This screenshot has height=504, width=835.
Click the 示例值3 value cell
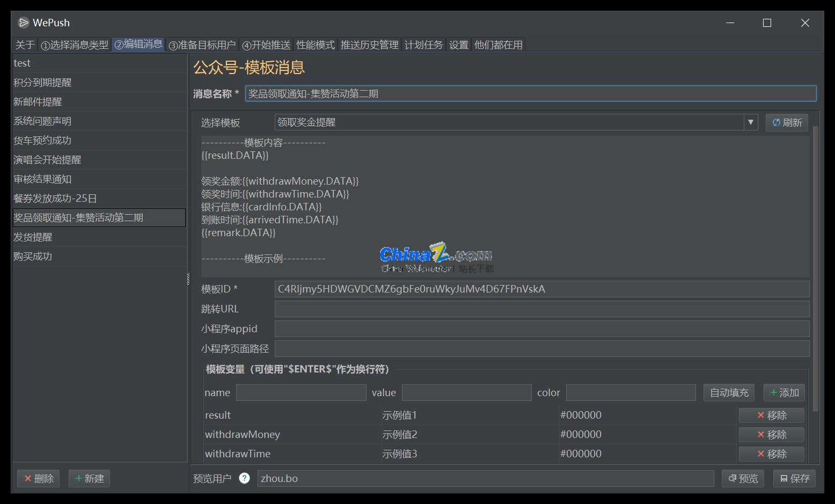click(x=470, y=454)
